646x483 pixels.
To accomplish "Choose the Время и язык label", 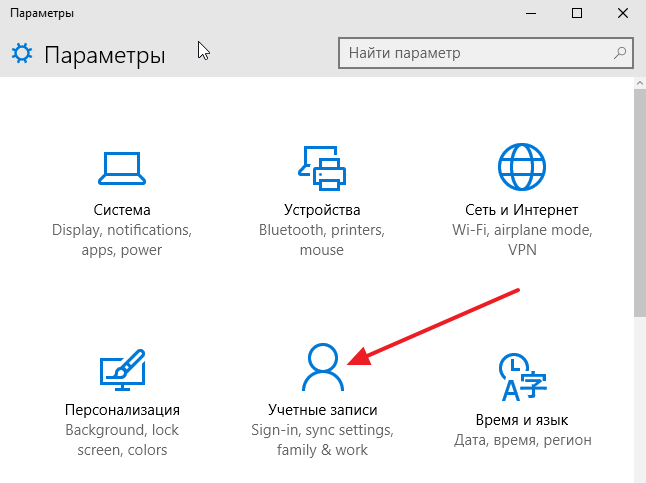I will (521, 420).
